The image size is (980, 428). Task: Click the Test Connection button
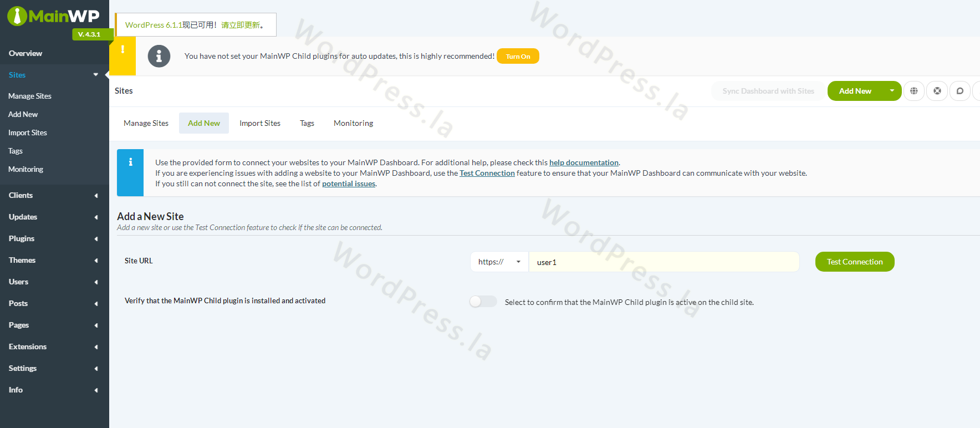coord(854,262)
